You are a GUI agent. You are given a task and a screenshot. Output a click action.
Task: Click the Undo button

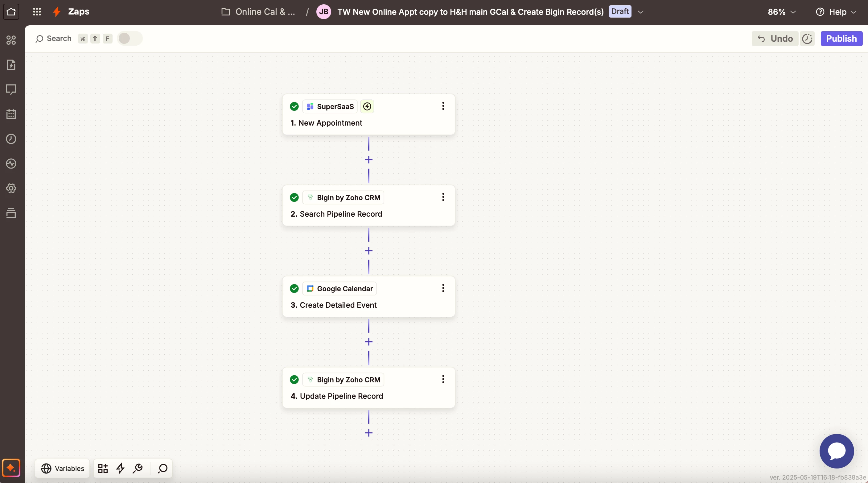[x=775, y=39]
